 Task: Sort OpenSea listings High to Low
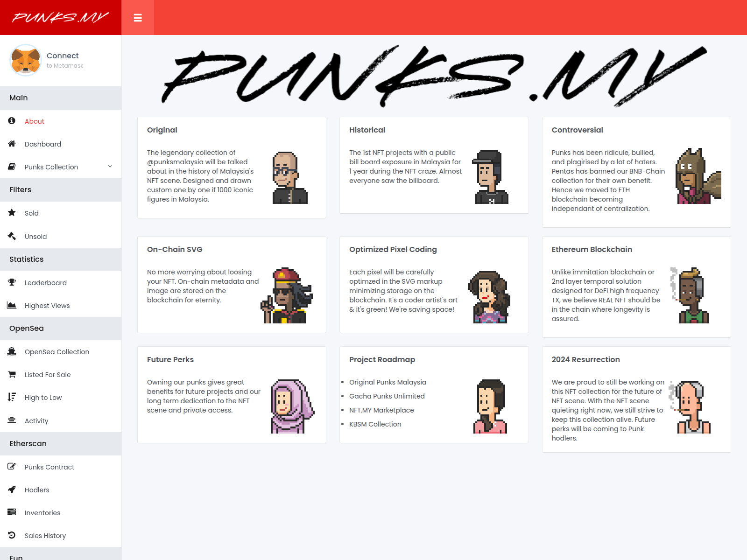point(61,398)
